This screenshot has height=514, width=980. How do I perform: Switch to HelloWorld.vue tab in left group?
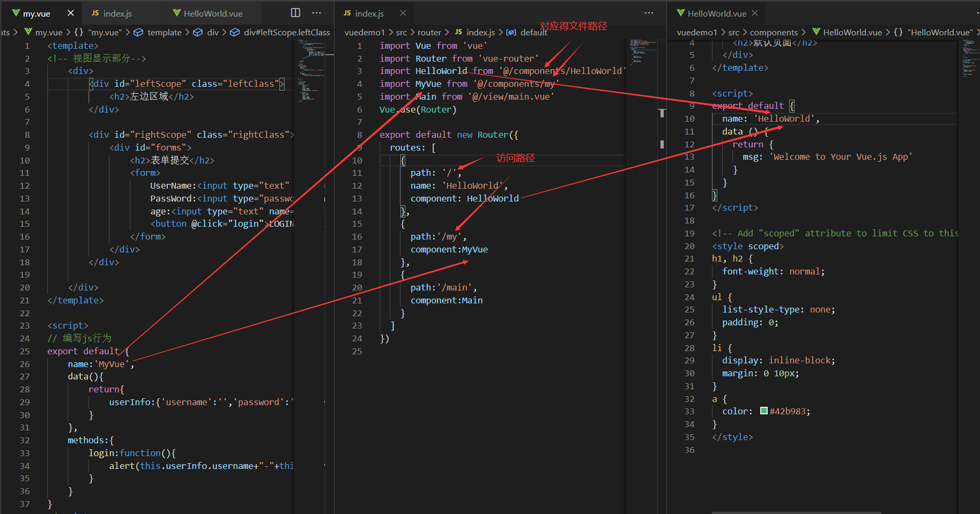click(213, 13)
